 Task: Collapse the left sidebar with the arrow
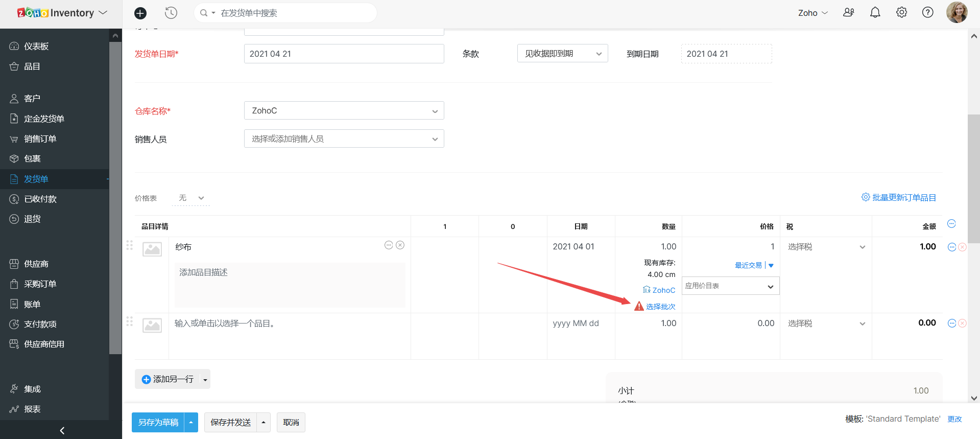click(x=62, y=430)
